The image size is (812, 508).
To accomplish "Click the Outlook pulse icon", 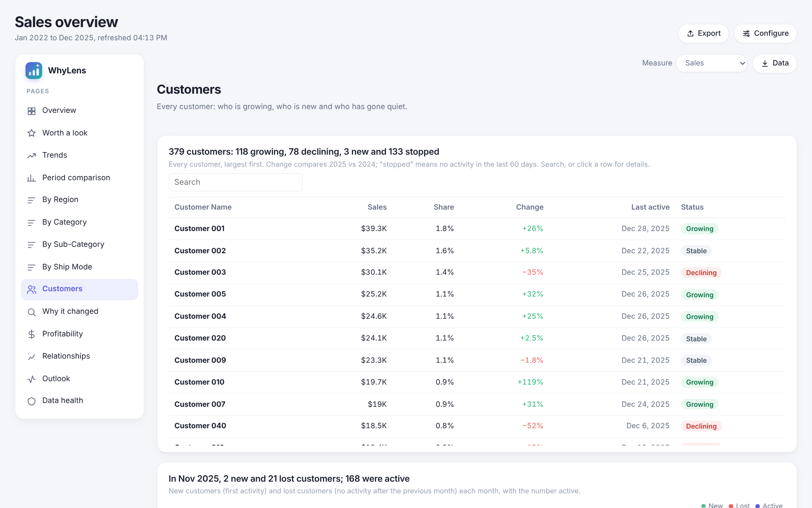I will (32, 379).
